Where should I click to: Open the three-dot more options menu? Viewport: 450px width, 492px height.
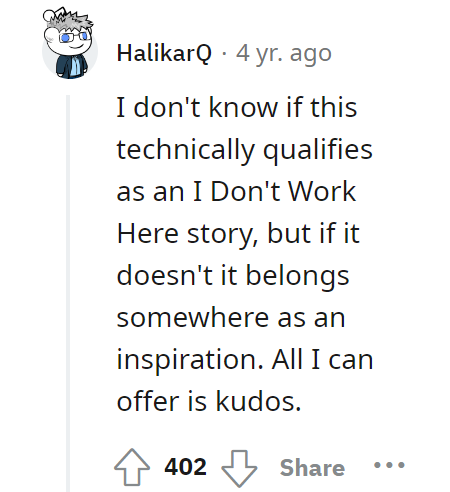389,465
